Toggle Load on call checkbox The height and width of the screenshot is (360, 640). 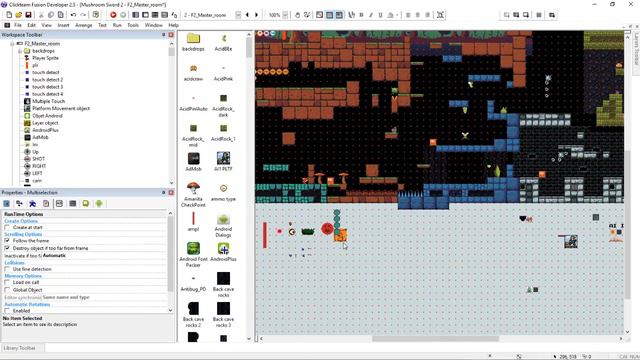coord(7,282)
